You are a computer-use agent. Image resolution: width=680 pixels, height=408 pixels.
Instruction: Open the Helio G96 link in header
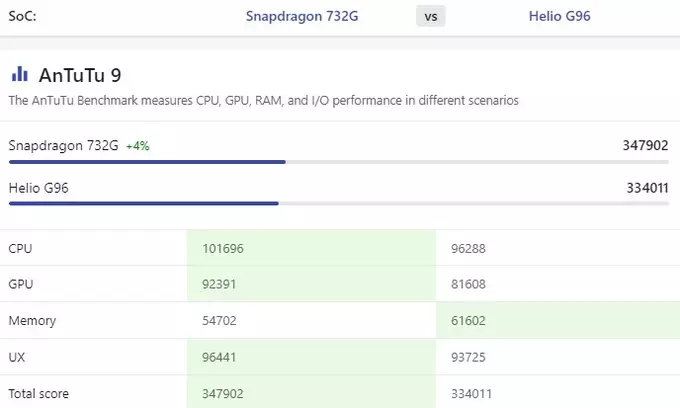click(x=559, y=16)
